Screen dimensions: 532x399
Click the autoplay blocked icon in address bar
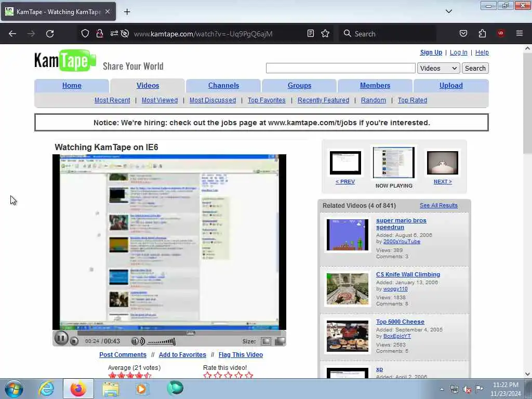[x=125, y=33]
